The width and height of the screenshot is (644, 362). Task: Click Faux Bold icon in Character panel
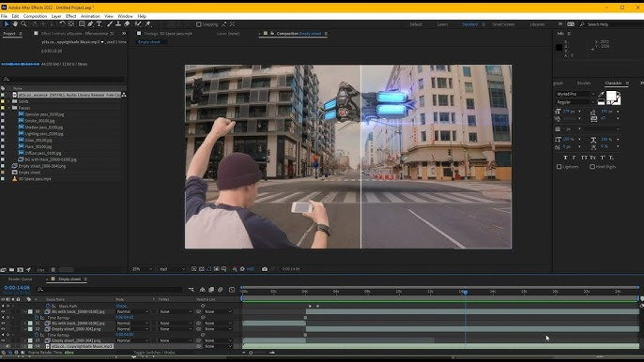click(x=565, y=158)
